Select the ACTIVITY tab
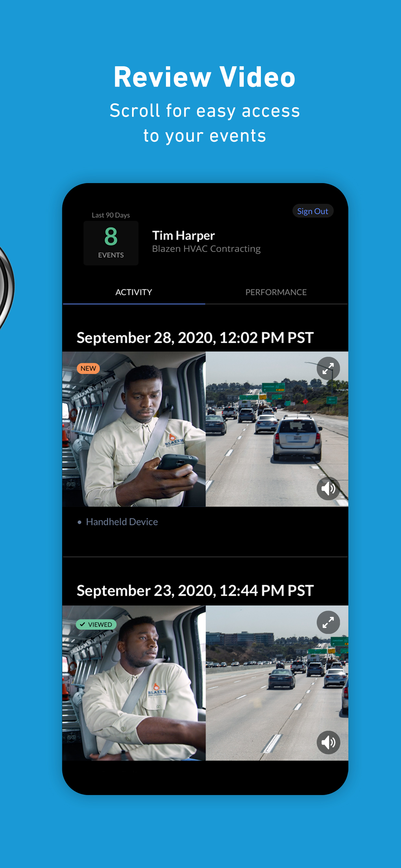 pos(134,292)
